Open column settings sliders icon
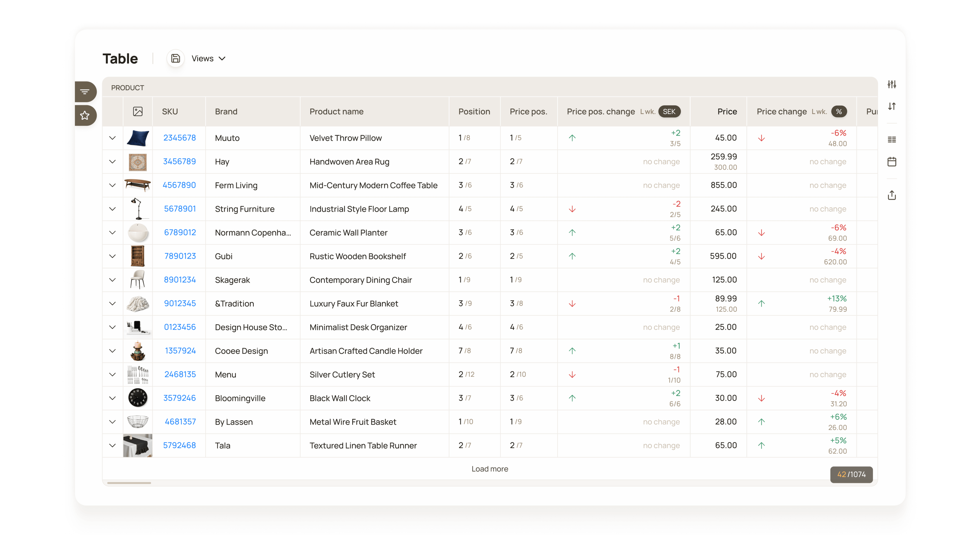The image size is (980, 535). pyautogui.click(x=892, y=84)
